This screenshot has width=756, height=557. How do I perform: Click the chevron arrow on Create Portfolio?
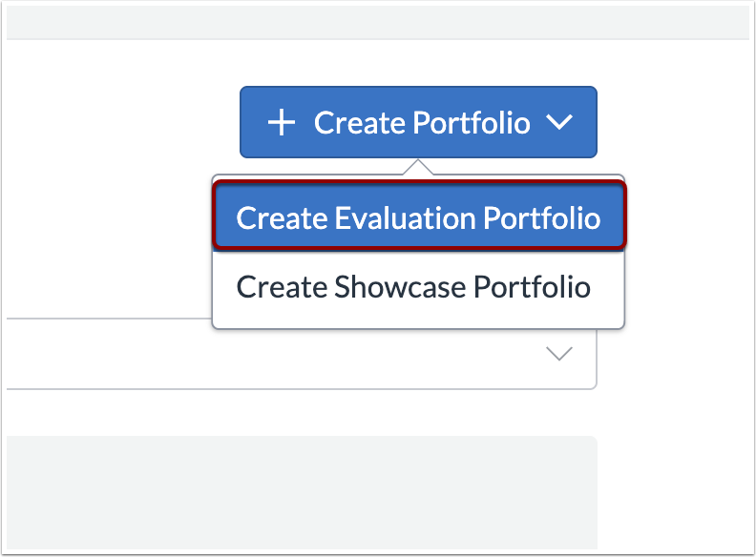pos(558,123)
